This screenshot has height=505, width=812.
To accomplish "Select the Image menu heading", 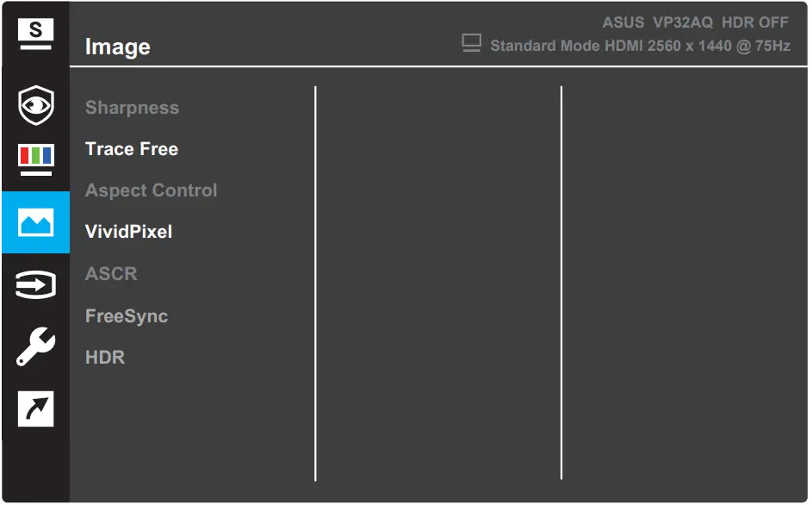I will click(117, 47).
